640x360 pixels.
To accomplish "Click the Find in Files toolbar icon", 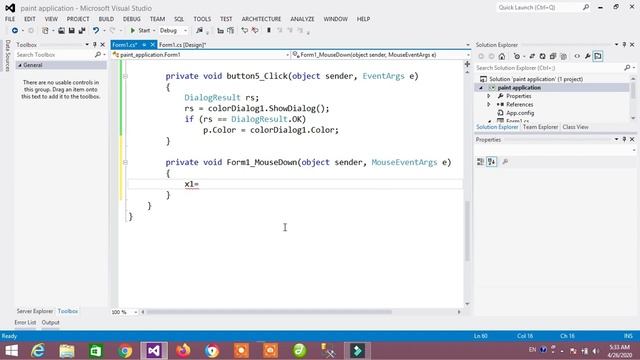I will coord(199,31).
